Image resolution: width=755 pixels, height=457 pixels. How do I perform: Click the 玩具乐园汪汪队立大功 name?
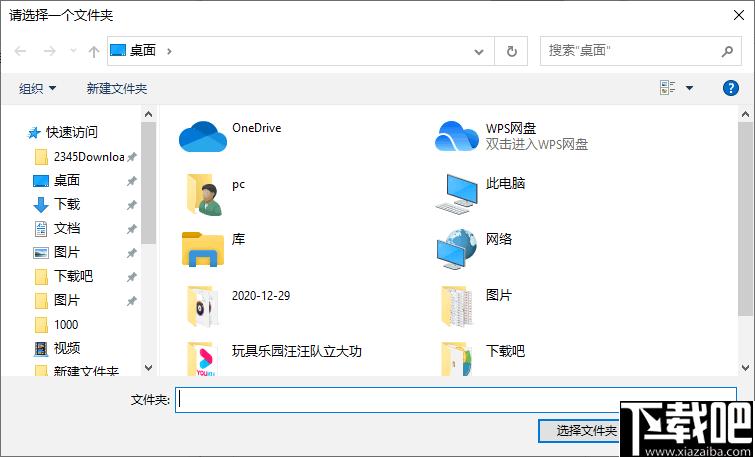(x=297, y=351)
